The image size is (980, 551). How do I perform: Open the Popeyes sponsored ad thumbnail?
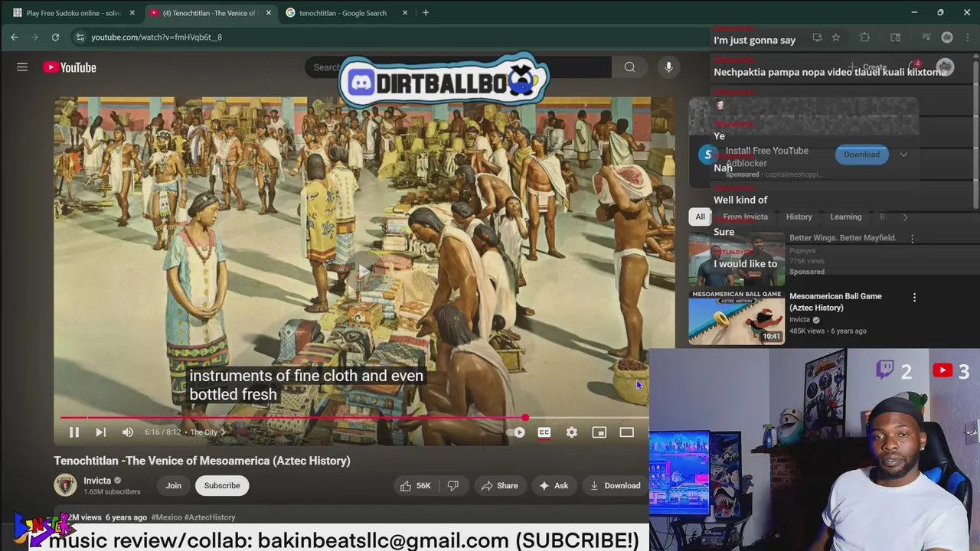[737, 259]
